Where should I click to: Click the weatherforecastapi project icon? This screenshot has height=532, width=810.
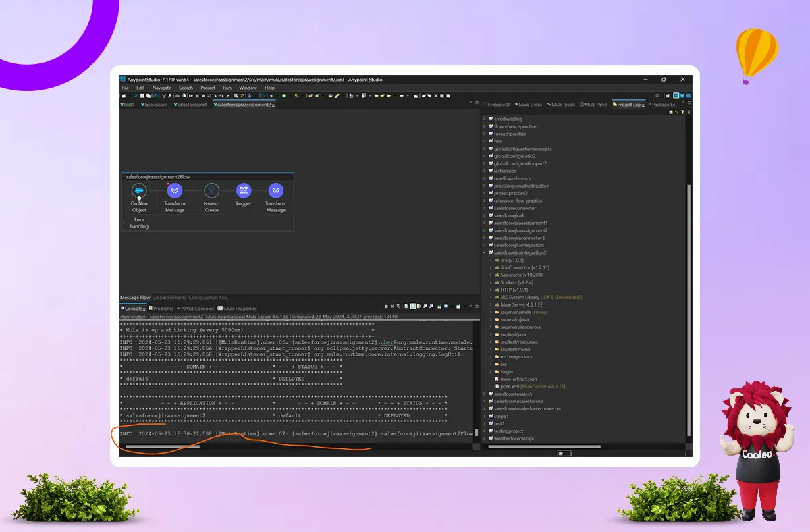pos(491,438)
